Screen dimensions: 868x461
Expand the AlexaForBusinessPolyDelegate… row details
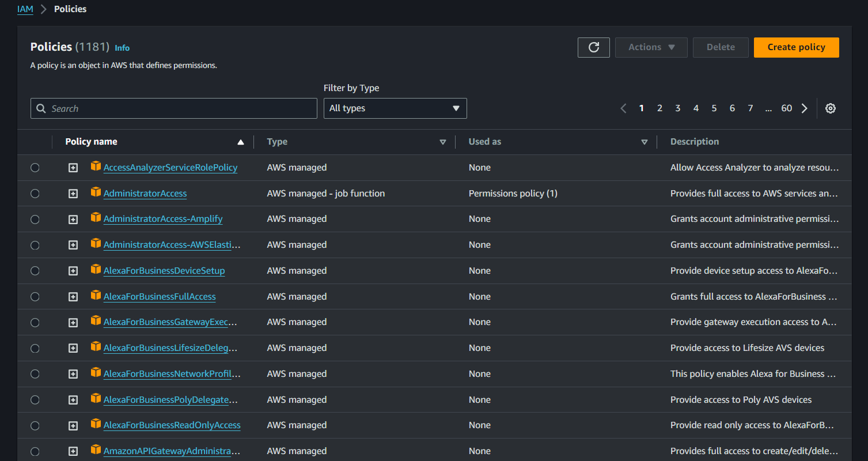pyautogui.click(x=73, y=400)
